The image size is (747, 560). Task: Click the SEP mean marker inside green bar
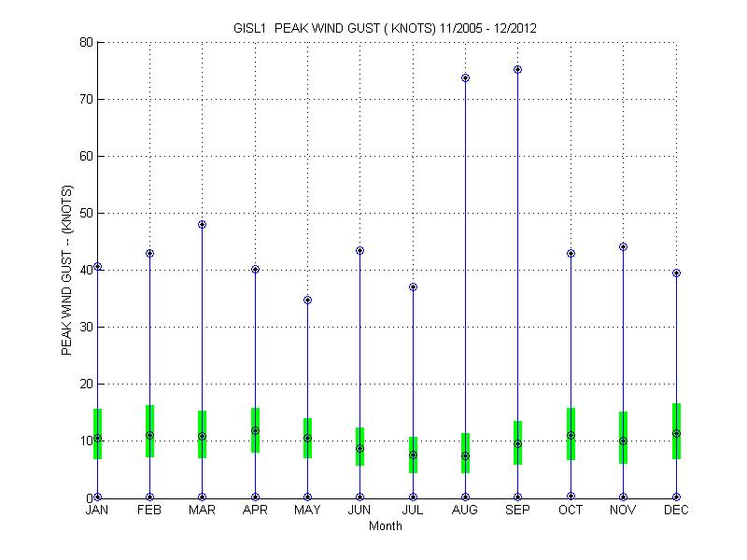pyautogui.click(x=518, y=444)
